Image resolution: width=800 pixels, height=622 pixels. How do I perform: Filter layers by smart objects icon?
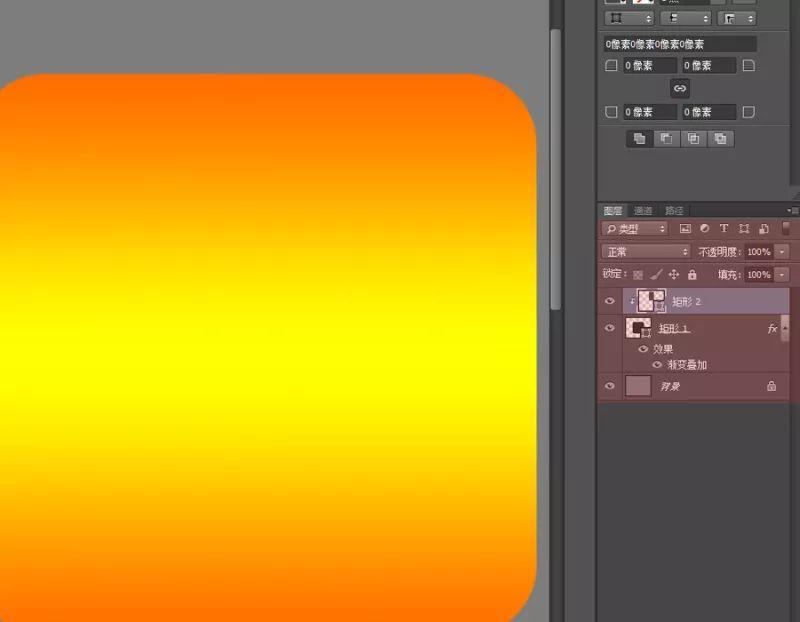pos(764,229)
